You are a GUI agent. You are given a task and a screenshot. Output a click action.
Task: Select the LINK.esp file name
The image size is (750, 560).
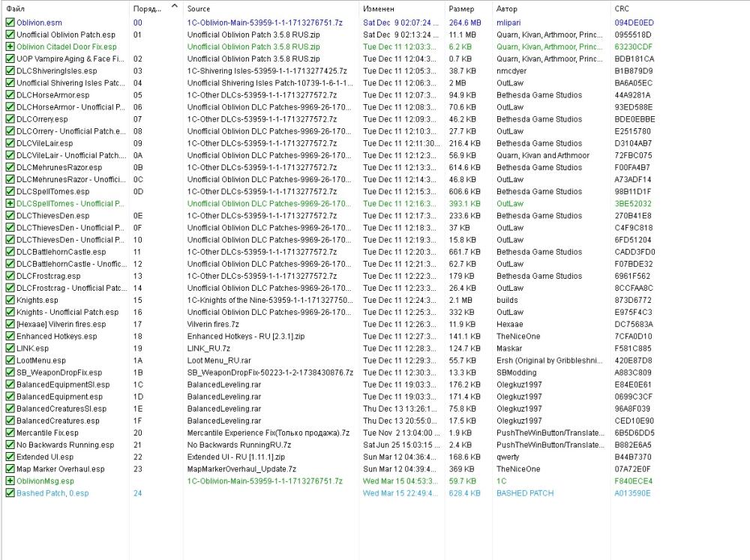pyautogui.click(x=32, y=348)
